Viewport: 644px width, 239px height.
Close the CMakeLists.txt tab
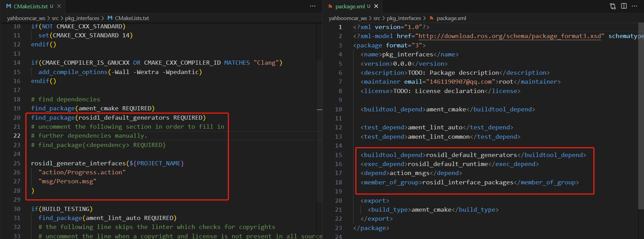tap(59, 6)
